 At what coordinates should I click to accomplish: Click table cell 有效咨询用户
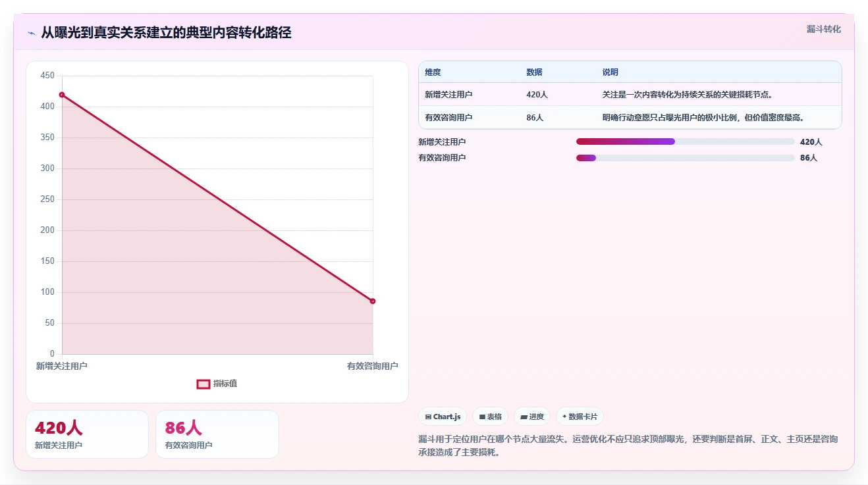pyautogui.click(x=448, y=118)
